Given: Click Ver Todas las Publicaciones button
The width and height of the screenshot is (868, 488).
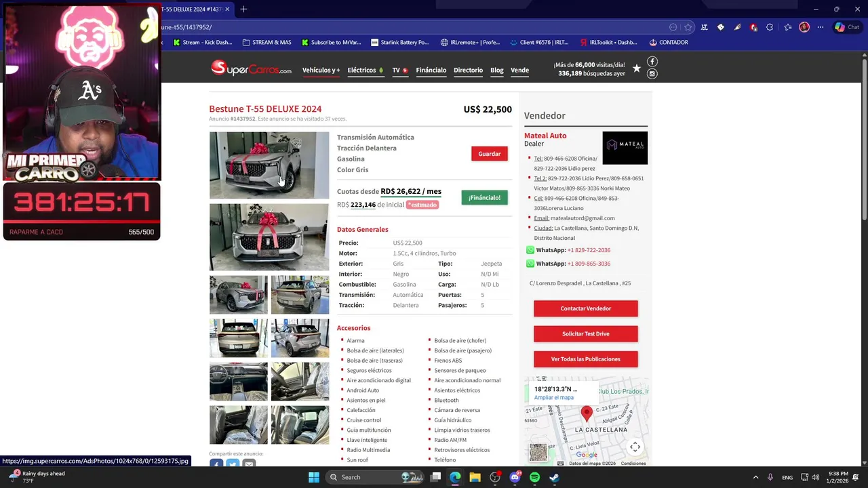Looking at the screenshot, I should 586,359.
